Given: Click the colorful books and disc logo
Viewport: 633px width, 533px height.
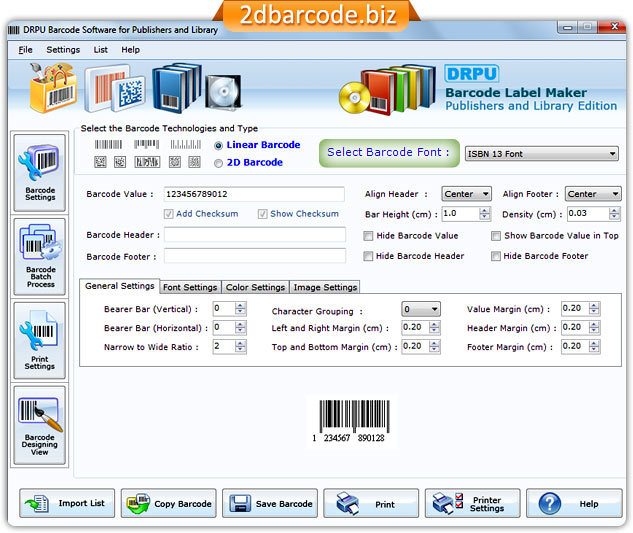Looking at the screenshot, I should pos(387,90).
